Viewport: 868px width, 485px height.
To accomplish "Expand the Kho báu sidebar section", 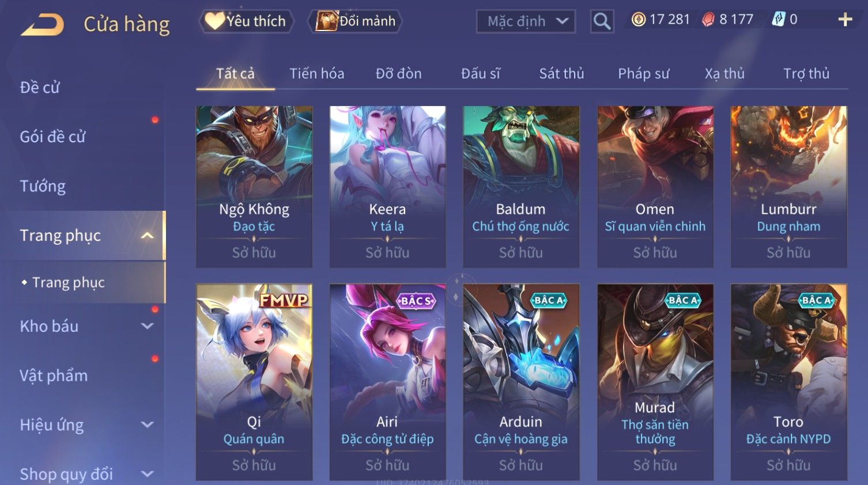I will coord(147,326).
